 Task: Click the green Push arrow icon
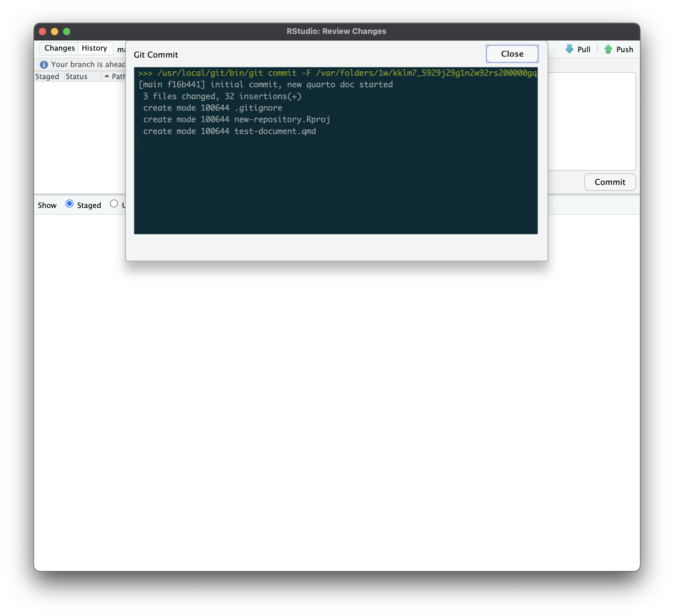608,49
